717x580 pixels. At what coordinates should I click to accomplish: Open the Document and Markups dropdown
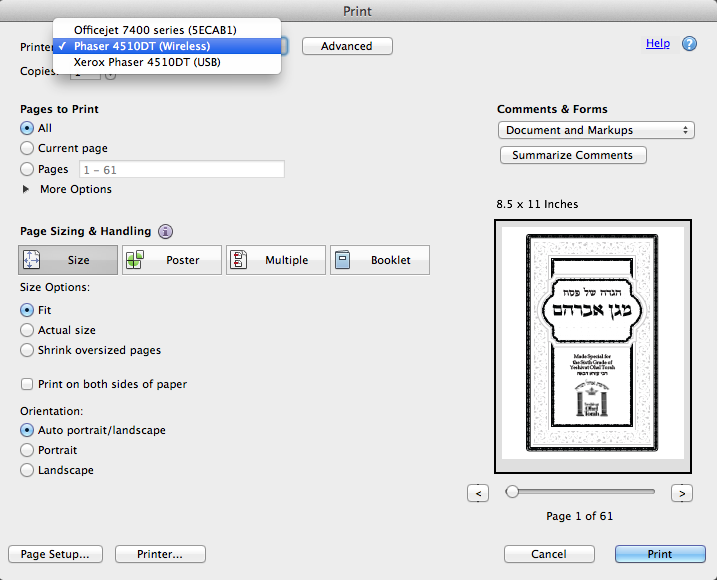click(x=596, y=130)
